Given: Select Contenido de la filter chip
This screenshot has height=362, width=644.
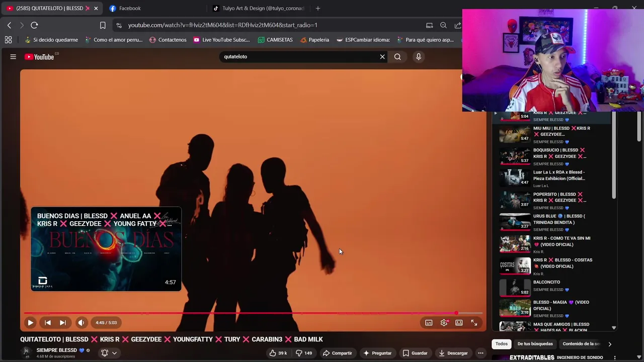Looking at the screenshot, I should click(581, 344).
